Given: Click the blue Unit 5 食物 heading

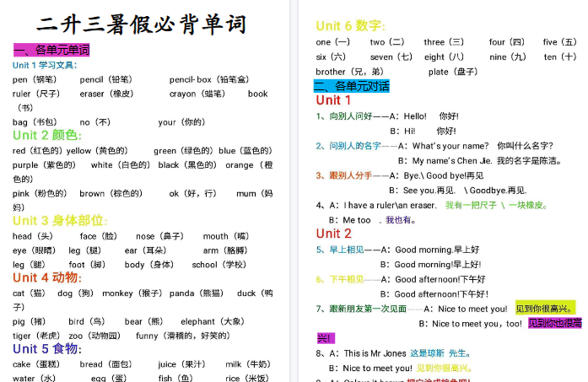Looking at the screenshot, I should click(46, 349).
